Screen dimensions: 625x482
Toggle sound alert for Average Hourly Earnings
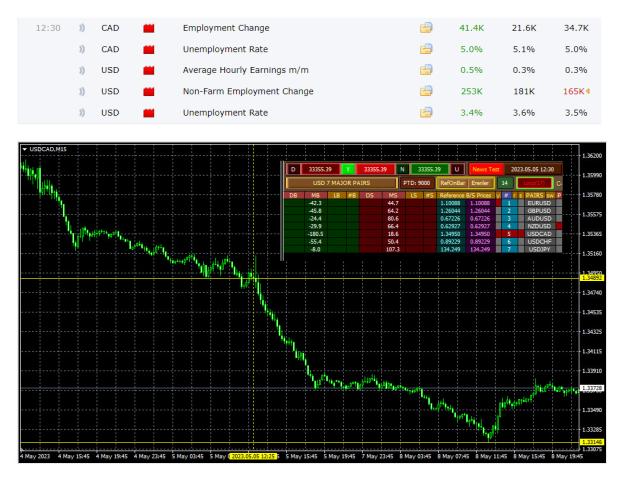point(82,70)
